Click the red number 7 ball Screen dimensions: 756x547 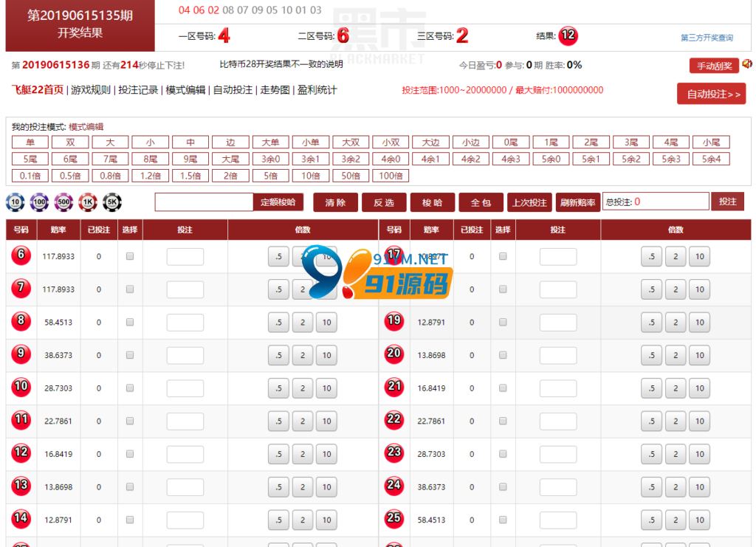coord(21,288)
